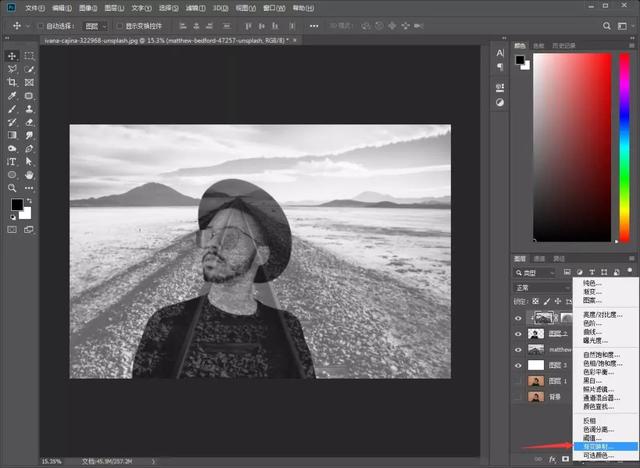The width and height of the screenshot is (640, 468).
Task: Click the link layers icon
Action: (538, 459)
